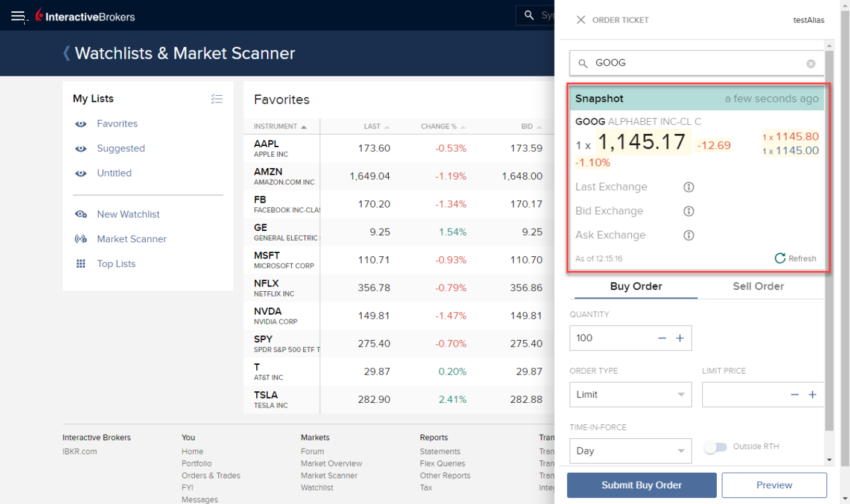This screenshot has height=504, width=850.
Task: Click the Market Scanner radar icon
Action: click(81, 239)
